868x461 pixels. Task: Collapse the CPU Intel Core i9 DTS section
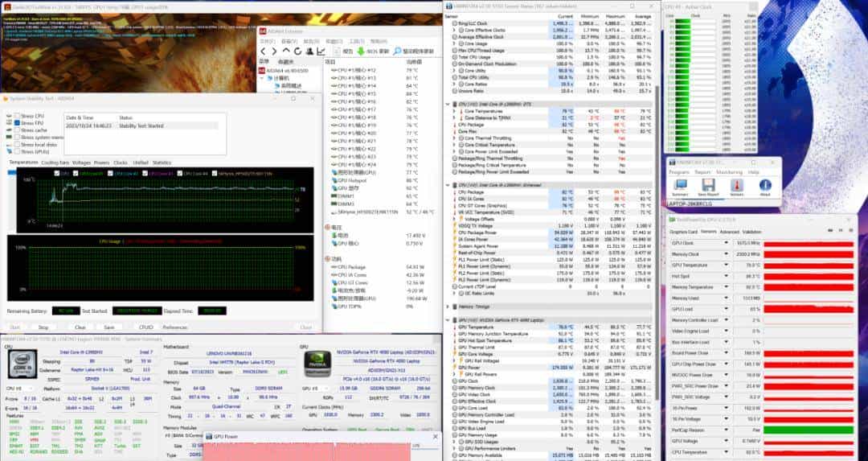(x=448, y=105)
